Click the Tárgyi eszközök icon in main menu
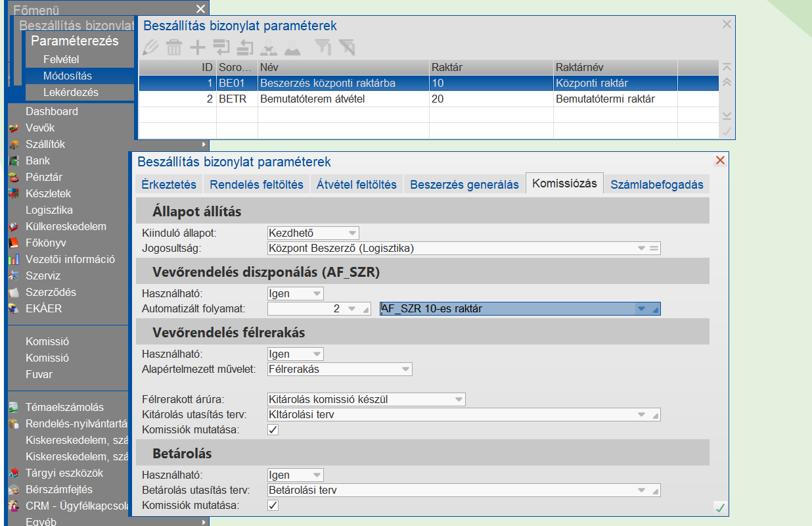 pos(13,473)
